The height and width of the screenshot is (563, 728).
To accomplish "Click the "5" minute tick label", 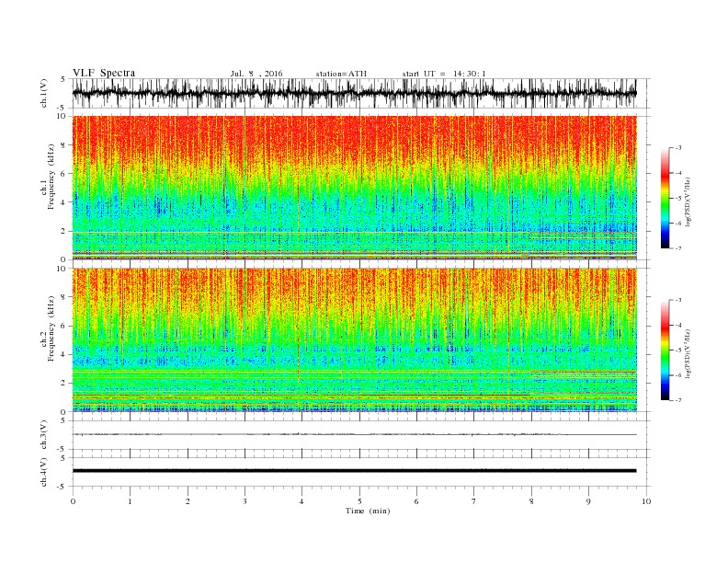I will tap(359, 501).
